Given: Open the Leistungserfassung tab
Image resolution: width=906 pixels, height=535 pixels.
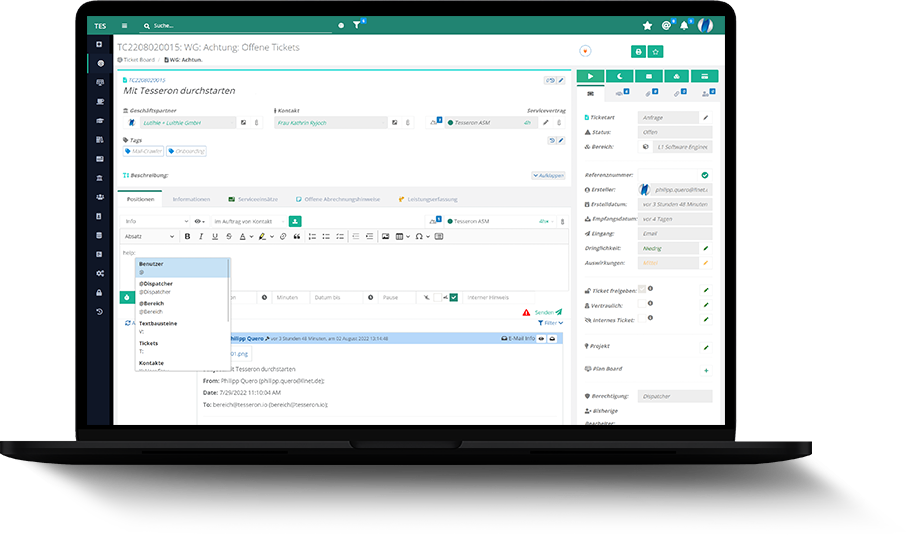Looking at the screenshot, I should 428,199.
